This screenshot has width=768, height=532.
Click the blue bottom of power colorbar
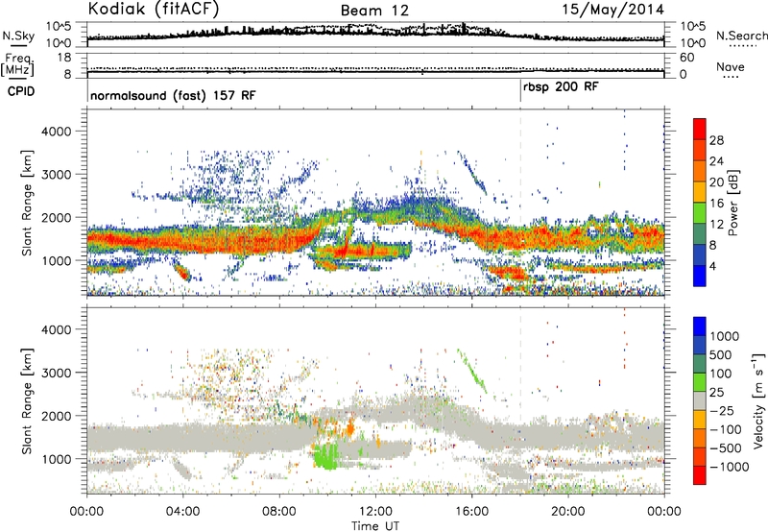700,276
